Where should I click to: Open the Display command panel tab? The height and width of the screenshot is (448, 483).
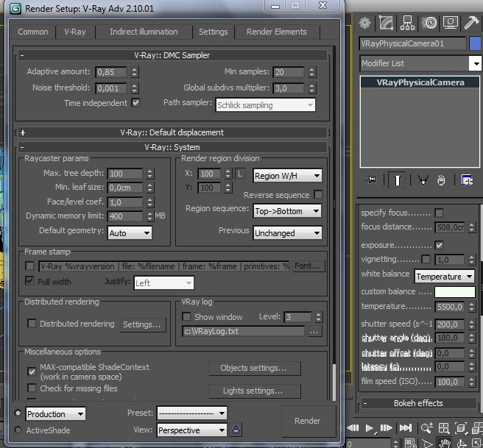(451, 23)
